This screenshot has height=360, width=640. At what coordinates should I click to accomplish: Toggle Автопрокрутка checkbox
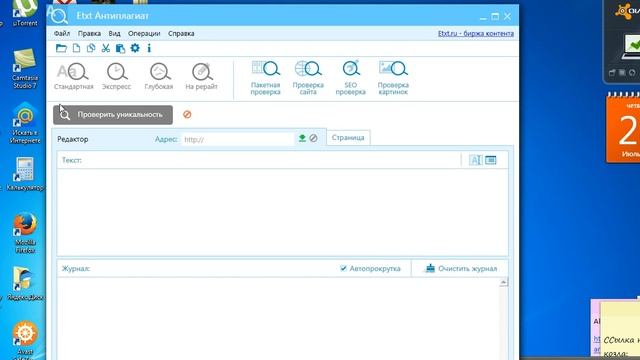point(343,268)
